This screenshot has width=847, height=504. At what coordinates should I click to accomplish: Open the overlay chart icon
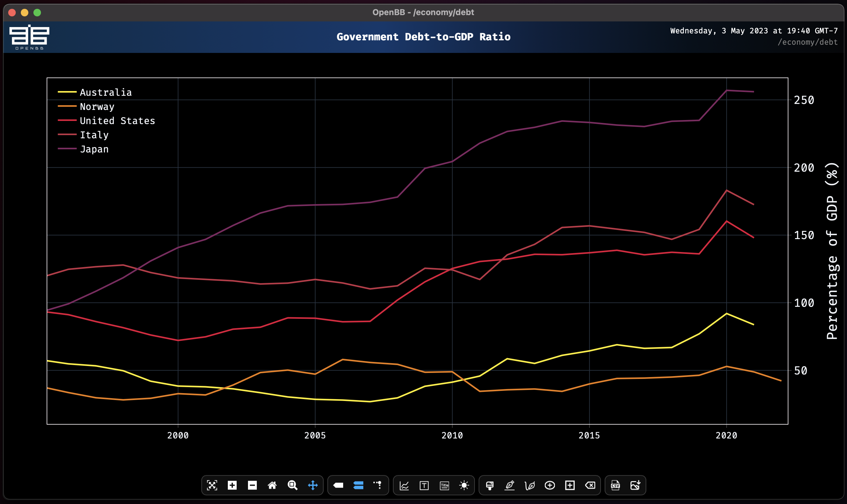point(404,485)
